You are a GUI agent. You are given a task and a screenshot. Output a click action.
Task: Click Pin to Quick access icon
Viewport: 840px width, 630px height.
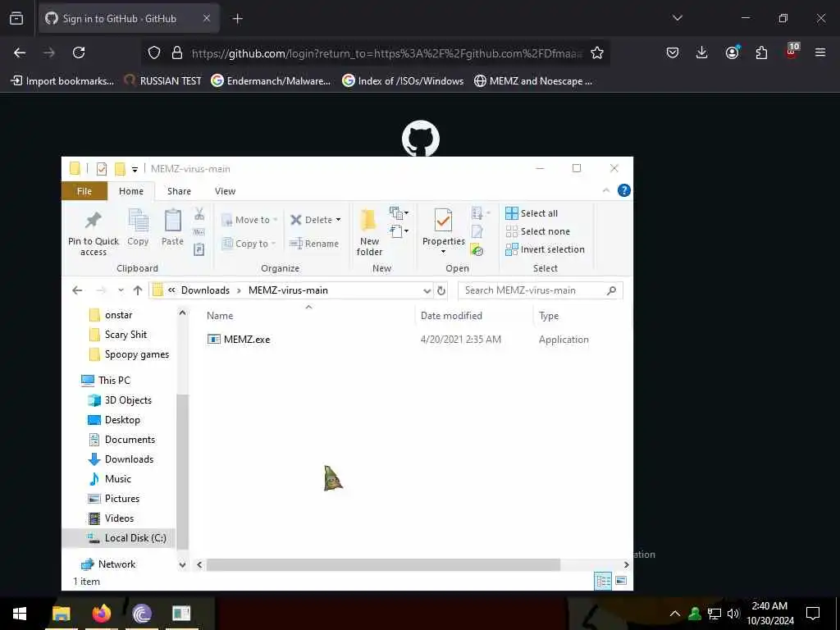(x=94, y=220)
